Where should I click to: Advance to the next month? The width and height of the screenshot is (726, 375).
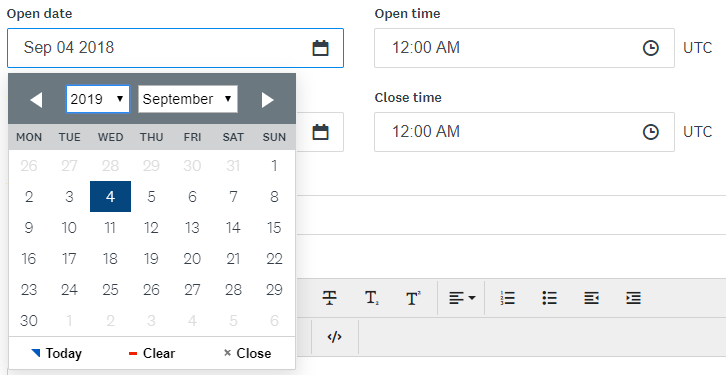268,100
